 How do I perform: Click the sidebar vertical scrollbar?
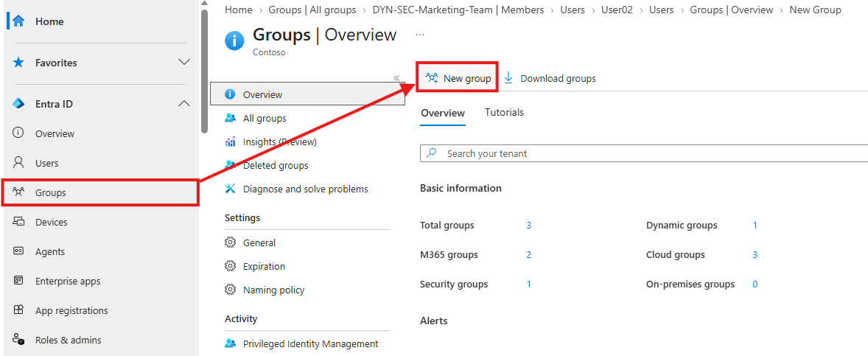204,71
